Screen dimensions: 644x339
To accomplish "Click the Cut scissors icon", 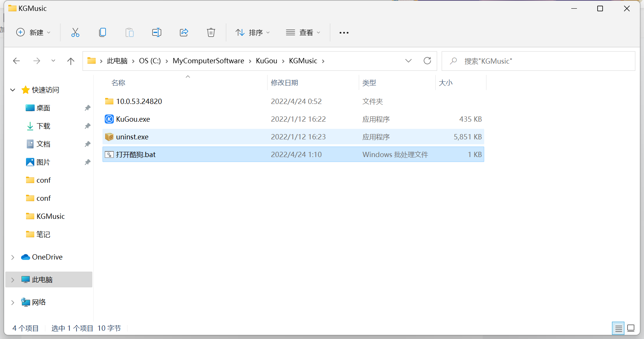I will pyautogui.click(x=75, y=32).
